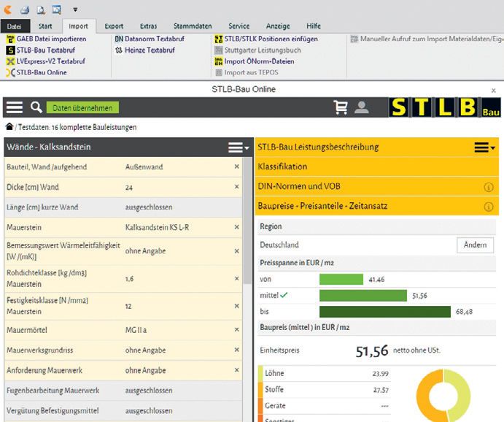Viewport: 504px width, 422px height.
Task: Open the quick access toolbar dropdown arrow
Action: tap(75, 9)
